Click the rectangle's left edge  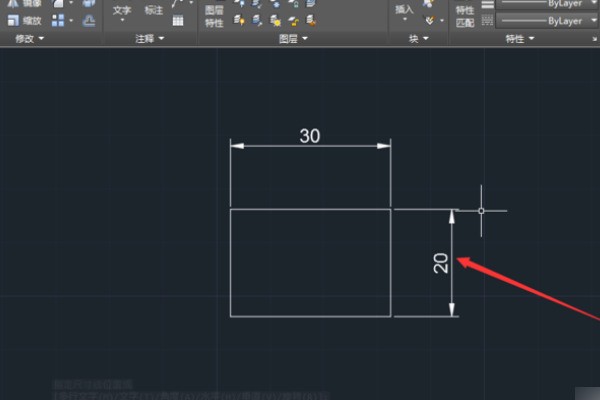231,262
